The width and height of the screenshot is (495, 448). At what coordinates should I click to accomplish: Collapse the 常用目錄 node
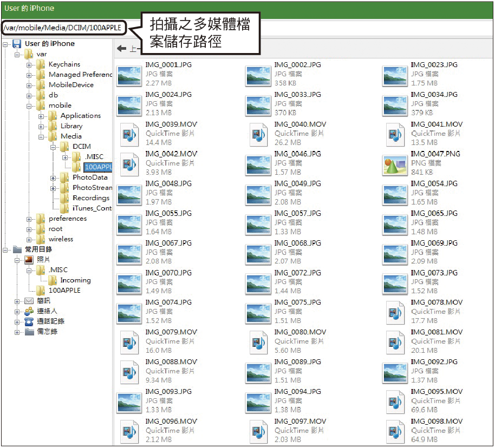(5, 250)
